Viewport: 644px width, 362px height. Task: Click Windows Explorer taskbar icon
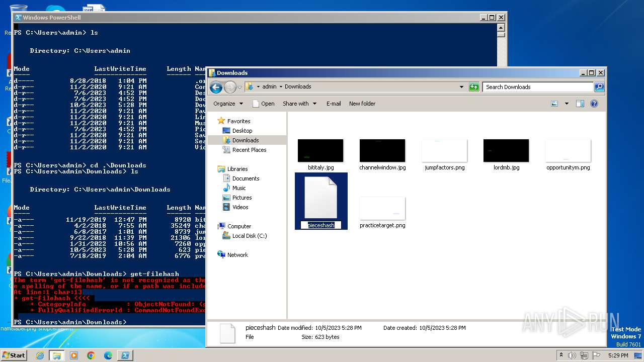point(57,355)
